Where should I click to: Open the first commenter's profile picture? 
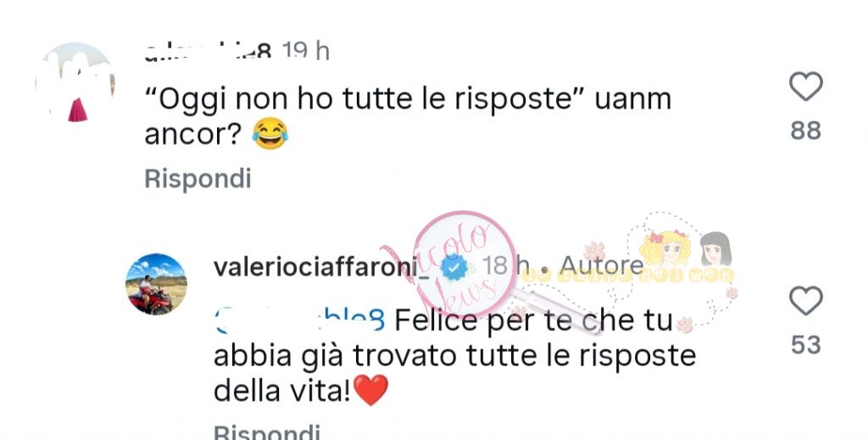(x=75, y=82)
